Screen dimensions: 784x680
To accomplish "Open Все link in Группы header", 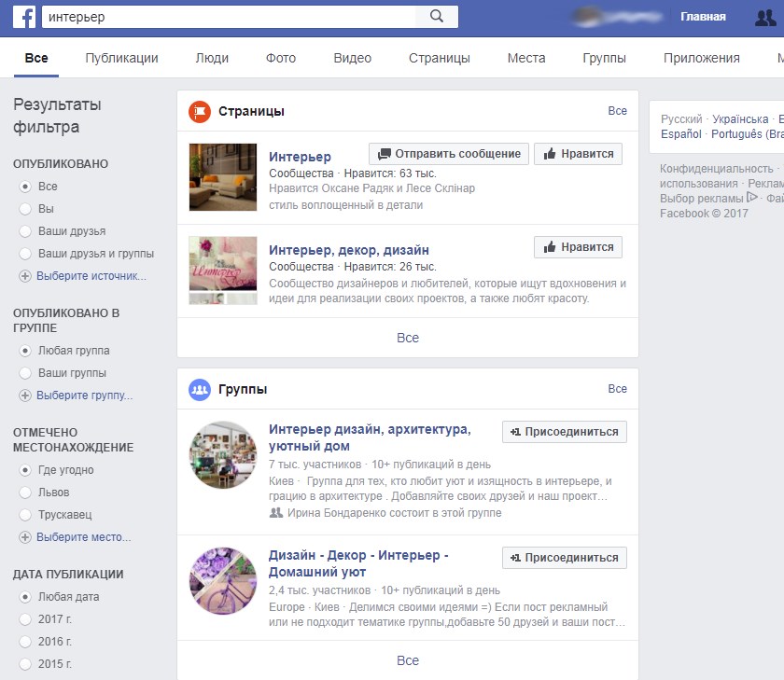I will 618,389.
